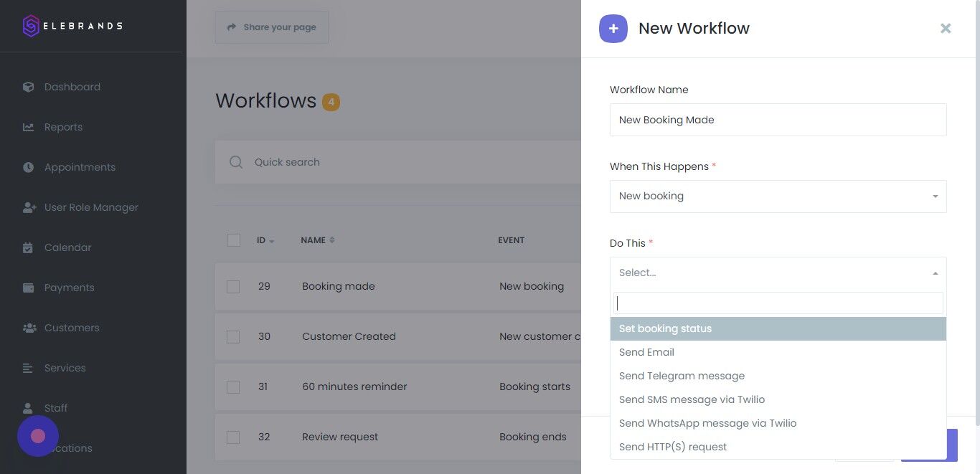Click Booking made workflow name
Image resolution: width=980 pixels, height=474 pixels.
tap(339, 286)
